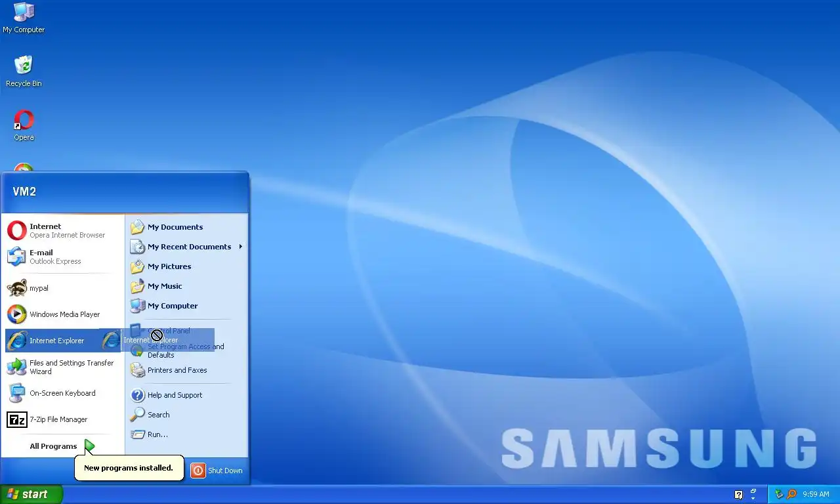
Task: Click the Shut Down button
Action: coord(217,471)
